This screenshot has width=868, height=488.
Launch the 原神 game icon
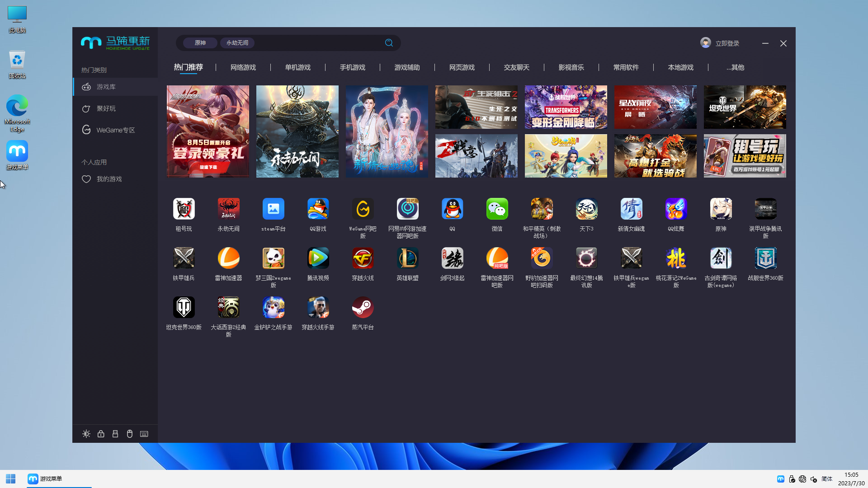721,209
